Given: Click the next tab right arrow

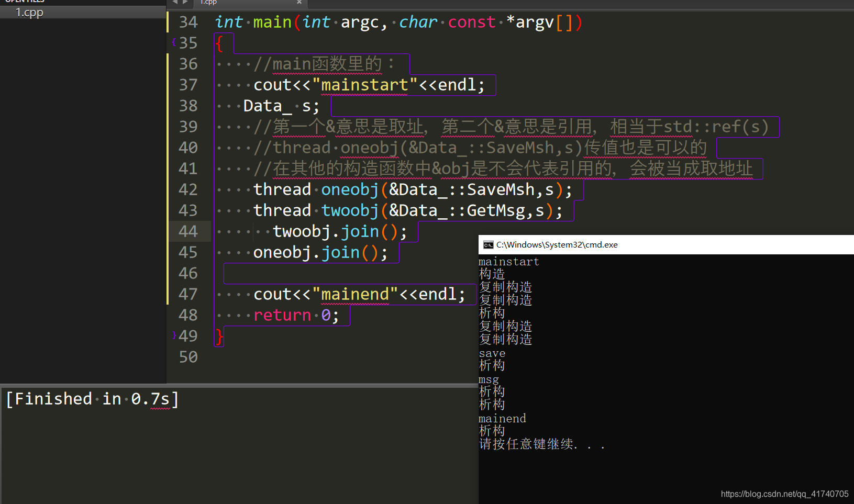Looking at the screenshot, I should pos(185,2).
